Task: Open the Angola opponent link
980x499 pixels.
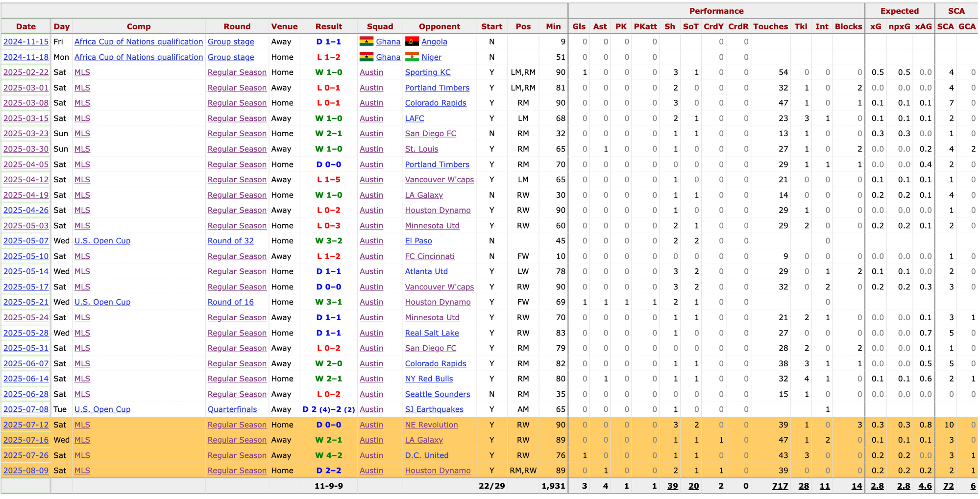Action: [434, 42]
